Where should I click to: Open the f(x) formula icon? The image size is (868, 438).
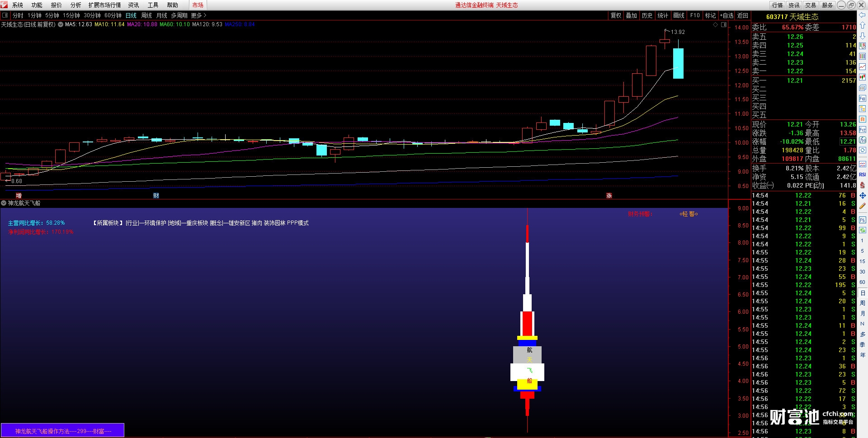point(863,140)
